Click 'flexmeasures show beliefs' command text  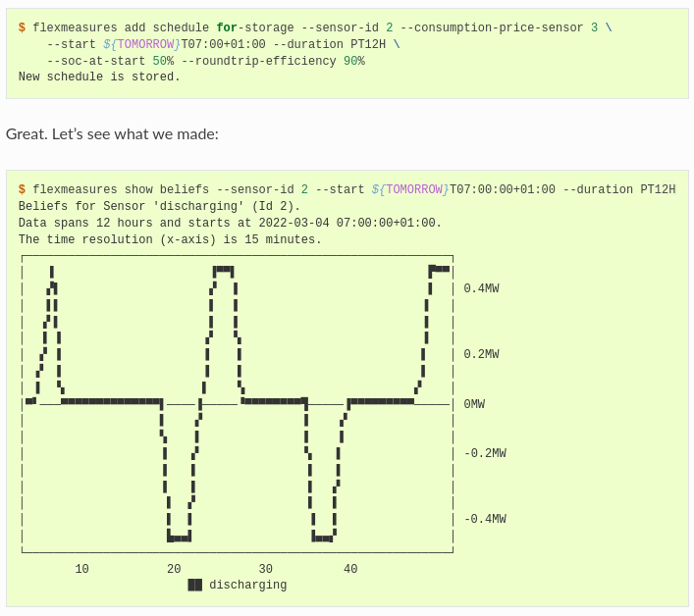[121, 189]
